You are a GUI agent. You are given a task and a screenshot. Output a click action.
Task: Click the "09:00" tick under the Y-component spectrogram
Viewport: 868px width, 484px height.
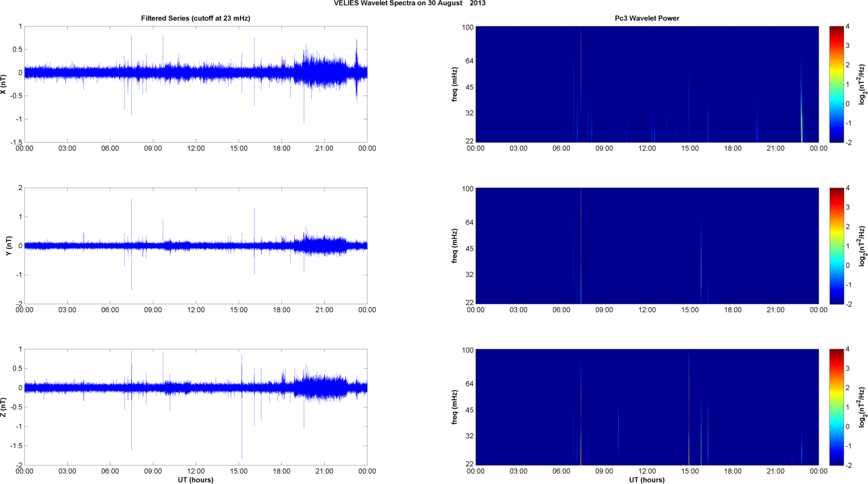[x=604, y=310]
